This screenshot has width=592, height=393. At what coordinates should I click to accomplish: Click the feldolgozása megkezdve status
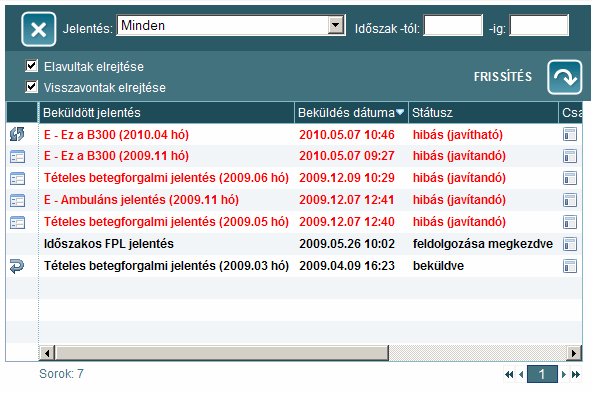click(483, 244)
